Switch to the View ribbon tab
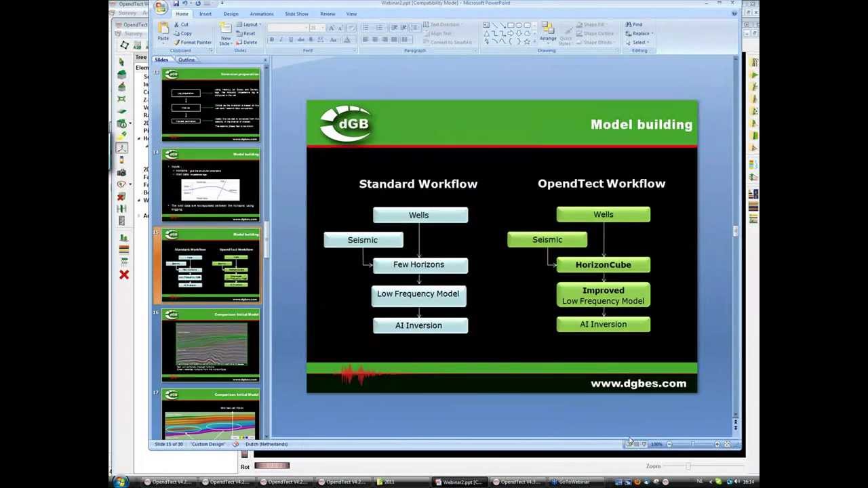This screenshot has width=868, height=488. coord(351,14)
